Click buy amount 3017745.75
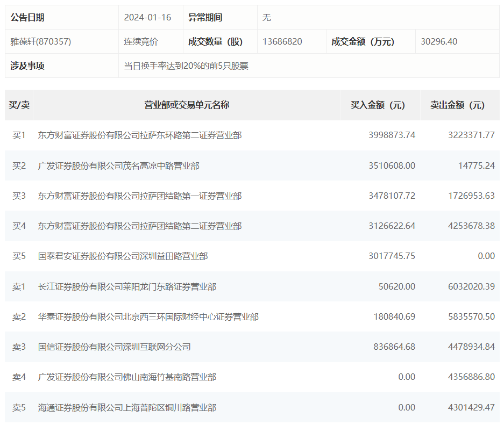Image resolution: width=504 pixels, height=425 pixels. pyautogui.click(x=392, y=256)
